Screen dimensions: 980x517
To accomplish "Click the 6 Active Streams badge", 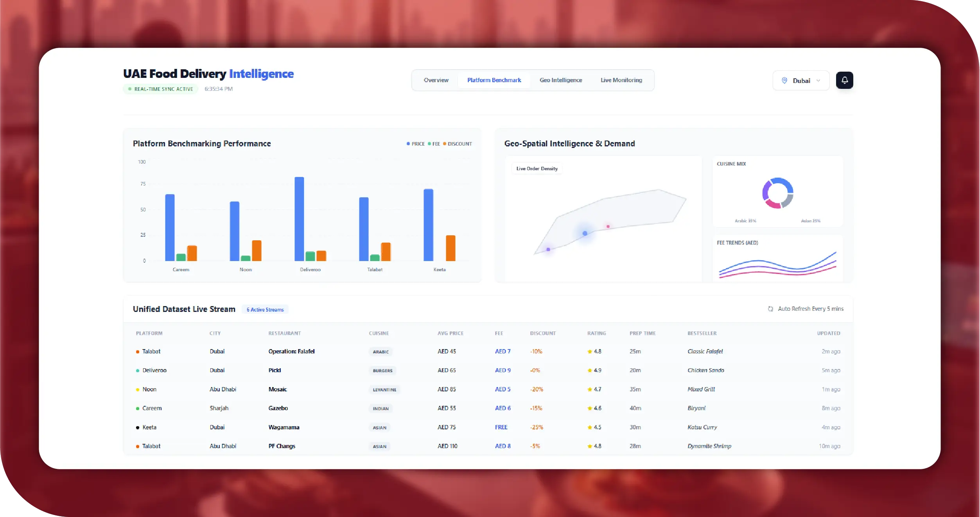I will click(x=265, y=310).
